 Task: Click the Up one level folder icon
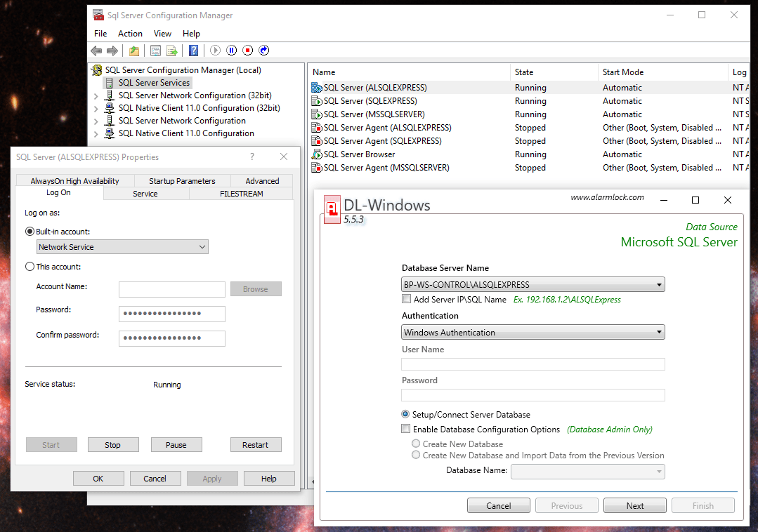tap(134, 51)
